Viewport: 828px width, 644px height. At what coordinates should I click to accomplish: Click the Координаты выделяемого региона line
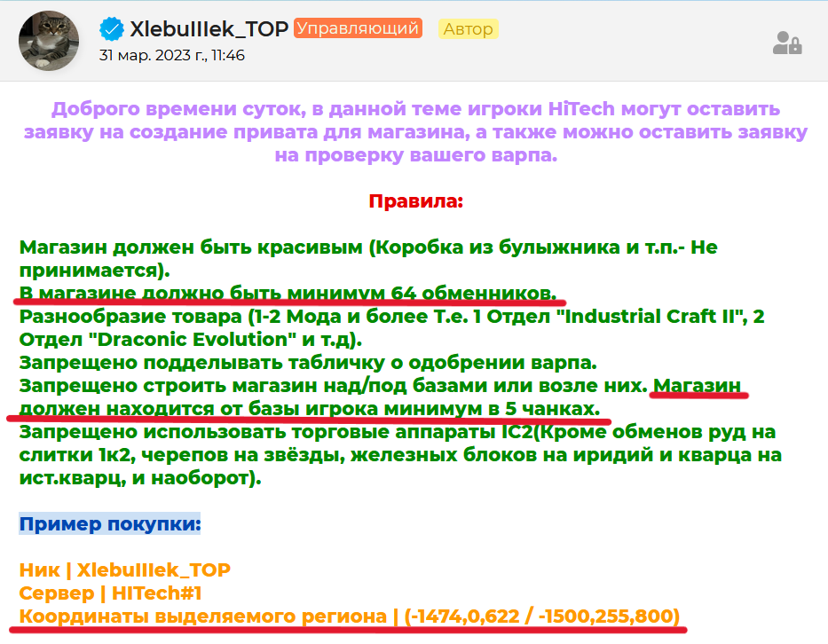pos(350,616)
